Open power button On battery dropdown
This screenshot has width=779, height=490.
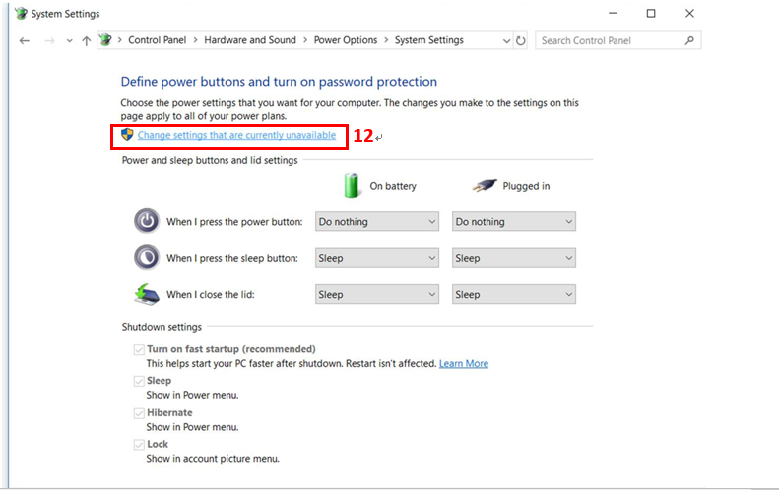pyautogui.click(x=377, y=222)
